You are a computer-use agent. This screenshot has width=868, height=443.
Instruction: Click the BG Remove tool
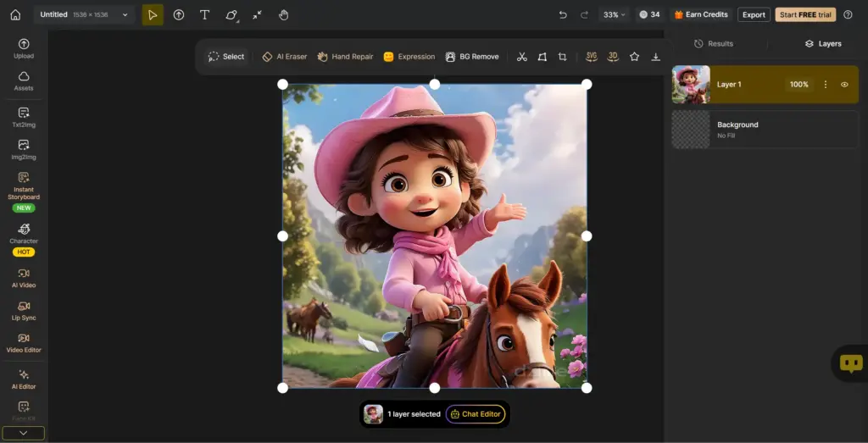pyautogui.click(x=472, y=57)
